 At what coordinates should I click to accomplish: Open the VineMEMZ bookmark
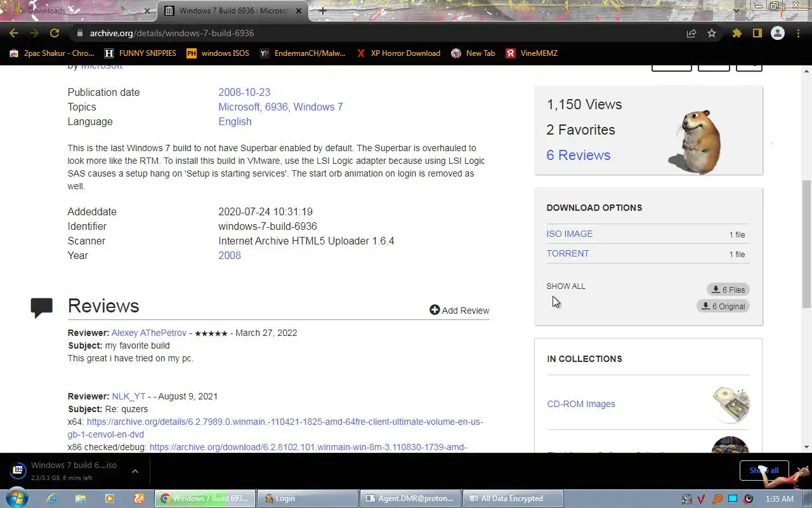531,53
